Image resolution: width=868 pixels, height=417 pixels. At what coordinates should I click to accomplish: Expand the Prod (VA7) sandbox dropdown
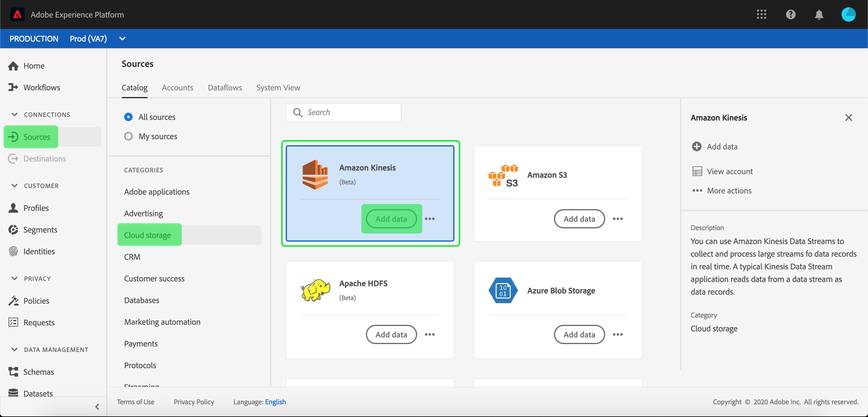click(x=122, y=39)
